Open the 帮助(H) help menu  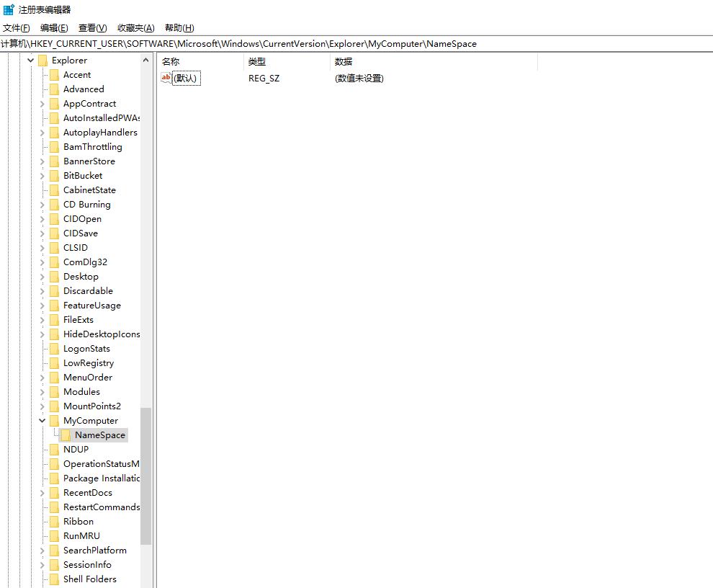click(x=179, y=28)
